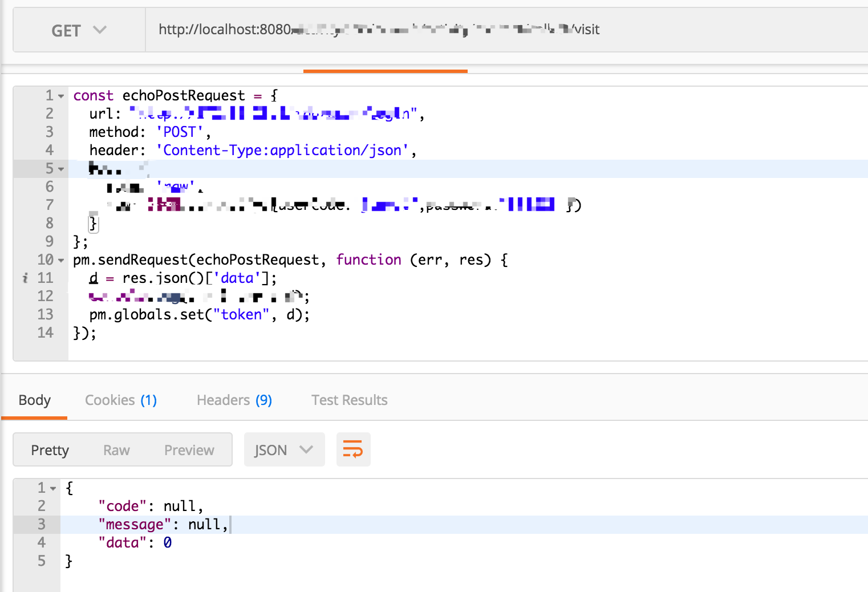Image resolution: width=868 pixels, height=592 pixels.
Task: Click the "data" key in response
Action: click(123, 542)
